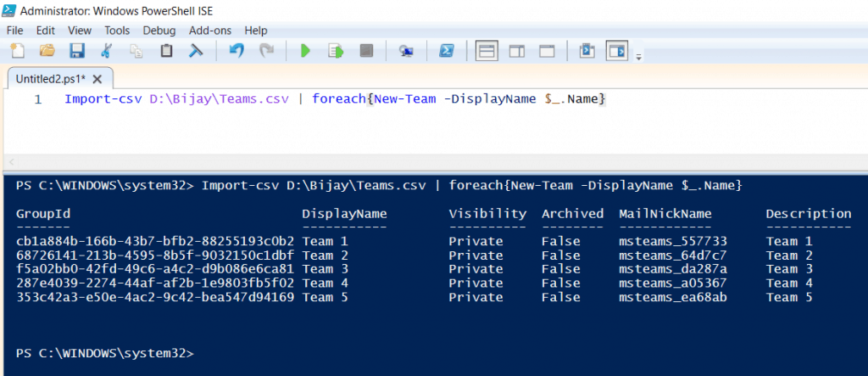This screenshot has width=868, height=376.
Task: Open the Add-ons menu
Action: click(210, 31)
